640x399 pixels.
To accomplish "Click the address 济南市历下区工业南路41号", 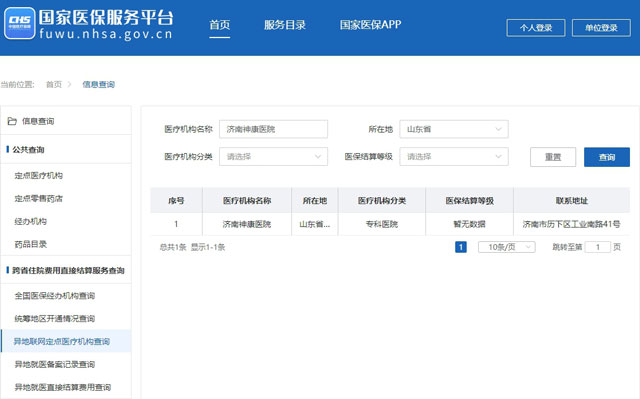I will [x=571, y=224].
